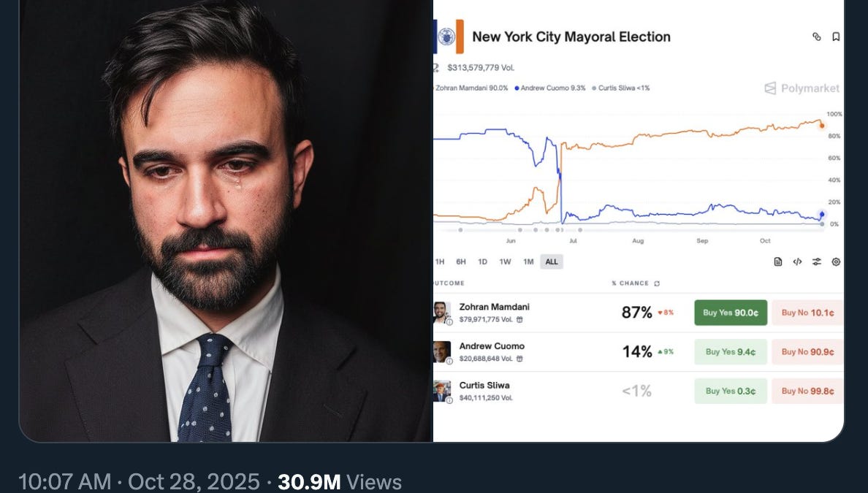
Task: Open Curtis Sliwa's avatar thumbnail
Action: 442,391
